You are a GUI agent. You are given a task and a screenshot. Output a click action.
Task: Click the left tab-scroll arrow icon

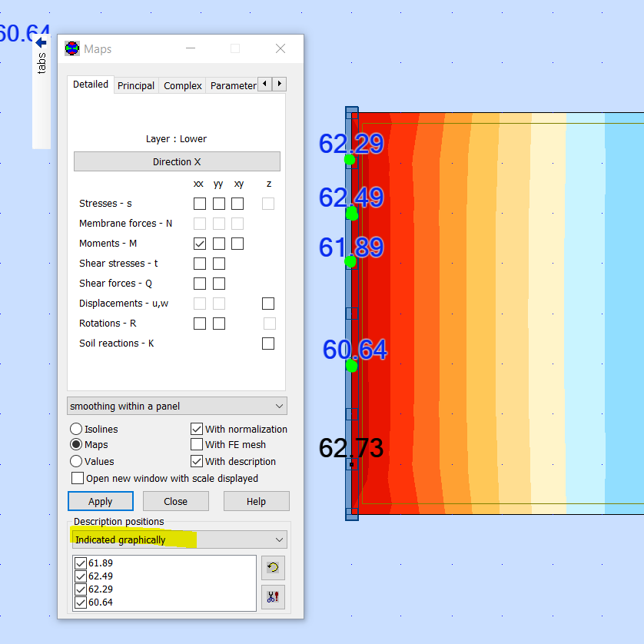(264, 83)
